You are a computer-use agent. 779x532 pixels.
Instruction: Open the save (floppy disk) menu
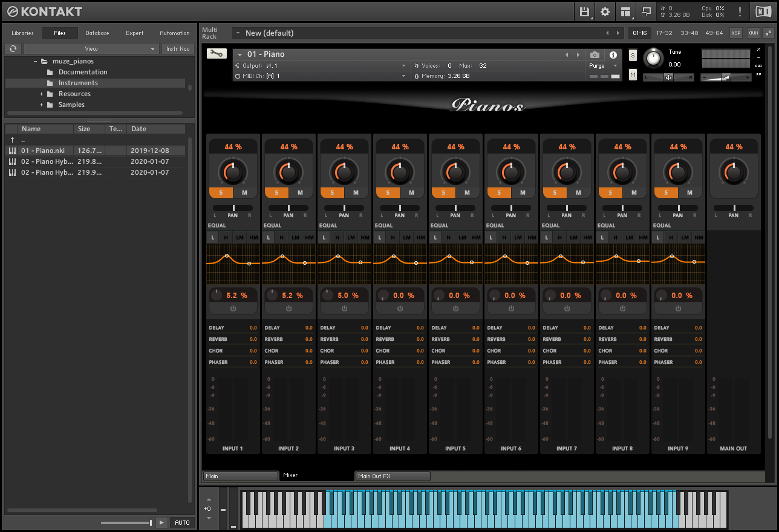[584, 11]
